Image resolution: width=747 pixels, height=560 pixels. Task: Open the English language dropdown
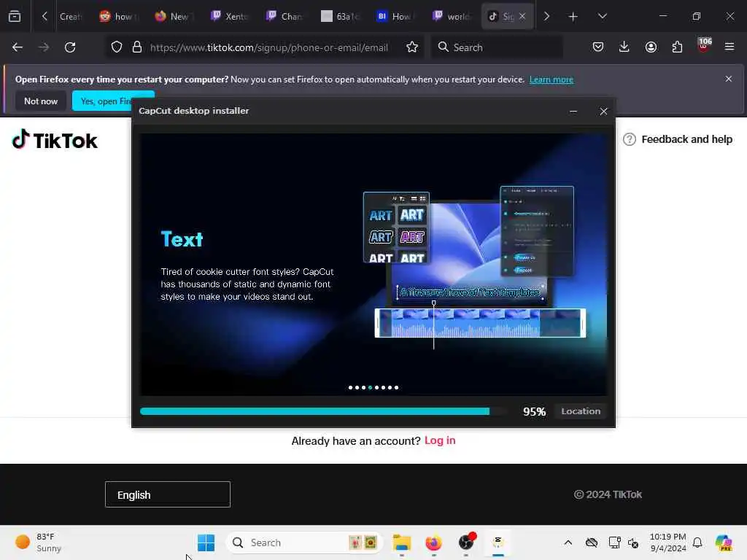[168, 495]
